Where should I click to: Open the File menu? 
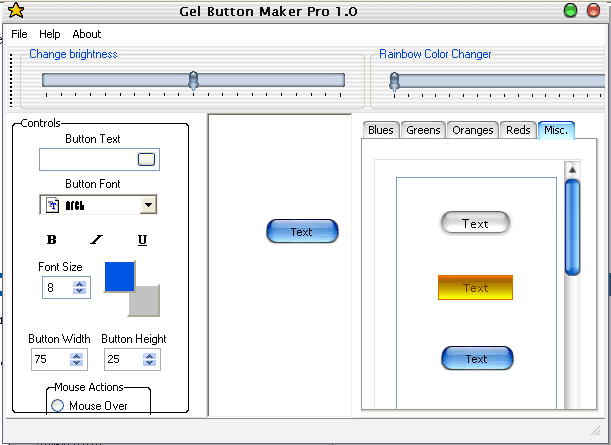tap(19, 34)
